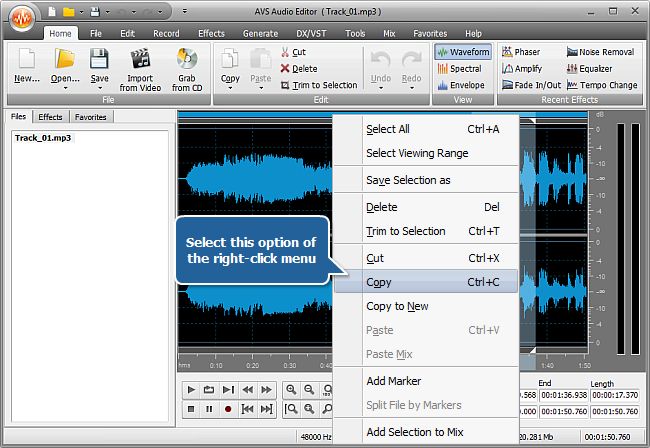
Task: Click the Save floppy icon in ribbon
Action: (99, 58)
